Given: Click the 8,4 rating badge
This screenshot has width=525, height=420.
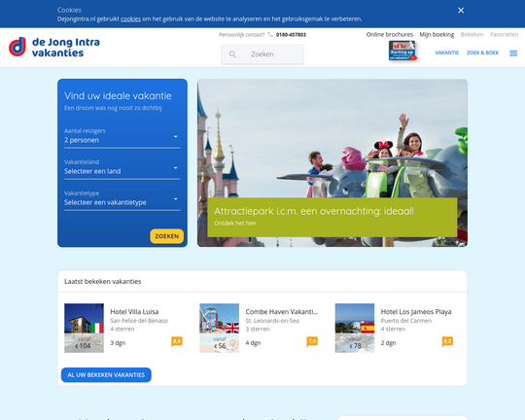Looking at the screenshot, I should point(177,341).
